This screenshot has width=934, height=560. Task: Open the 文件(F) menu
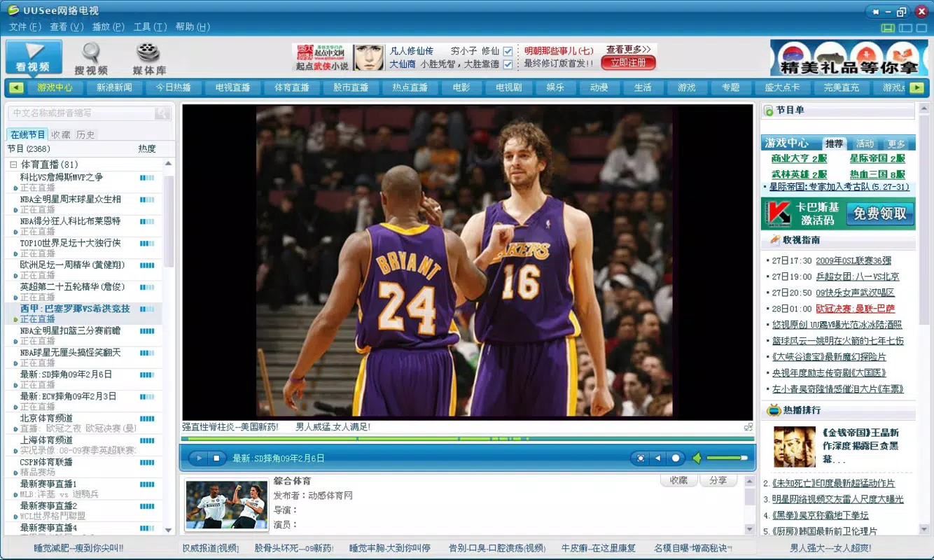(25, 27)
